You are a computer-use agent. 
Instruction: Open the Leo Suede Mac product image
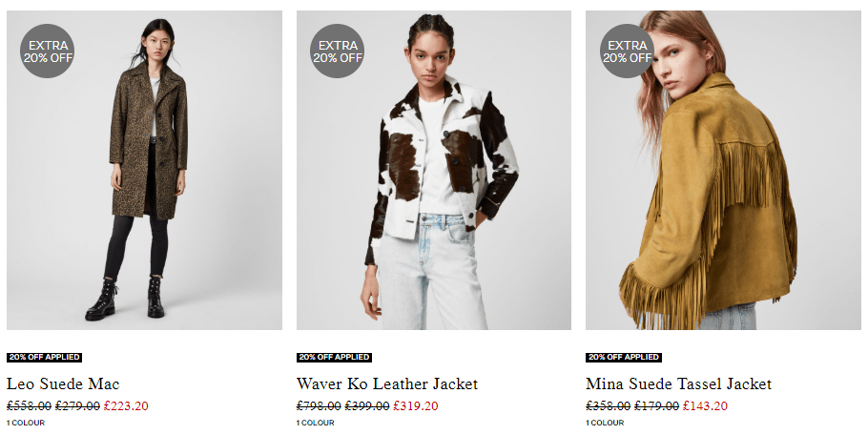(x=144, y=170)
